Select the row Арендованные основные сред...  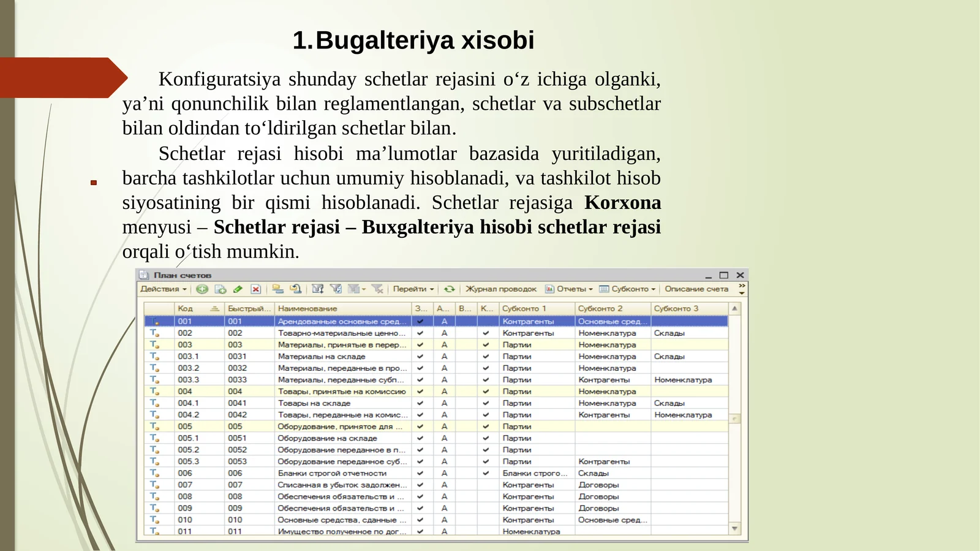(x=436, y=321)
